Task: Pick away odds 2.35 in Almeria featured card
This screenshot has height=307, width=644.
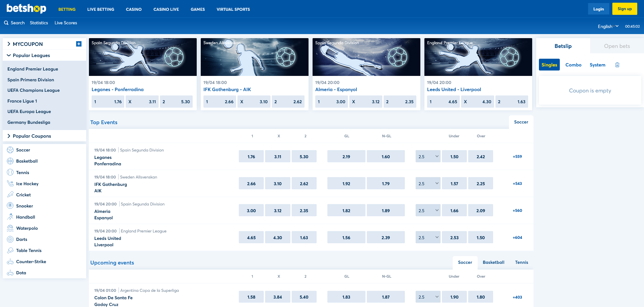Action: pos(400,102)
